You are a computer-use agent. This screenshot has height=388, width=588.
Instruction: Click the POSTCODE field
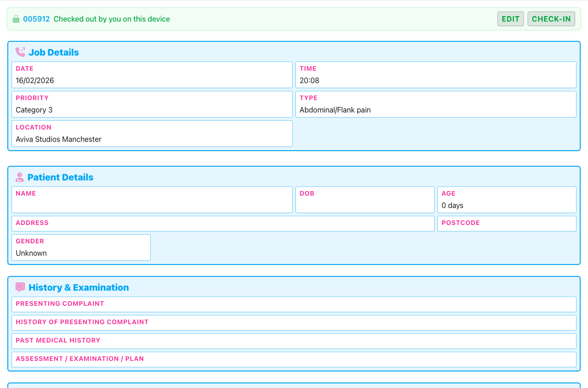coord(507,224)
